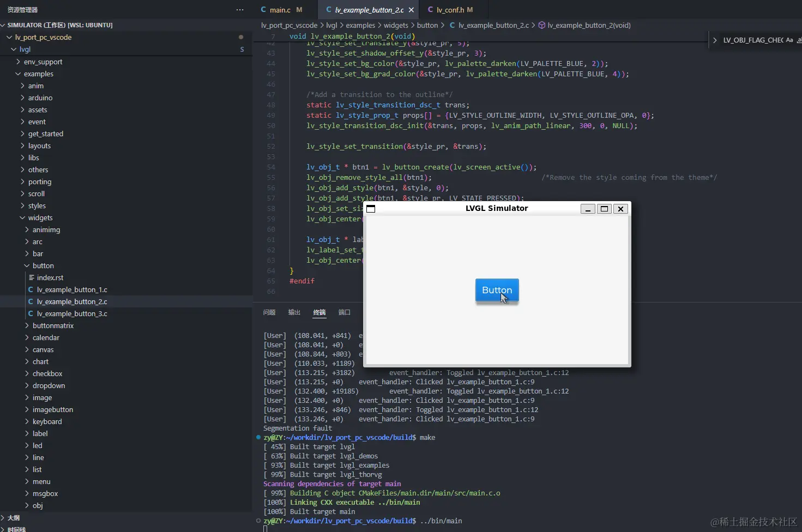Minimize the LVGL Simulator window
This screenshot has width=802, height=532.
[x=588, y=209]
